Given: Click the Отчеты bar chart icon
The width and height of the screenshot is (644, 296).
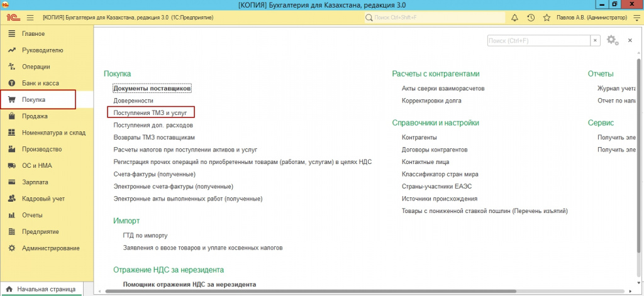Looking at the screenshot, I should click(12, 215).
